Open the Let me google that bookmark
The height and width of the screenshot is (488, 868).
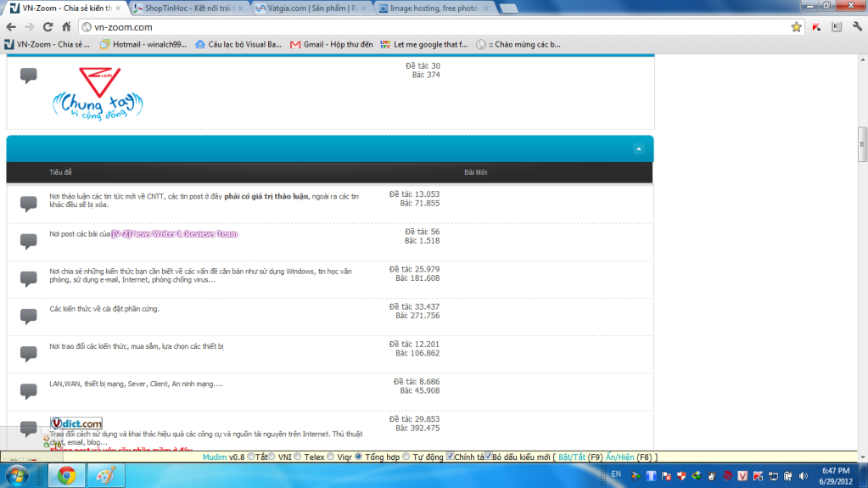click(x=424, y=44)
